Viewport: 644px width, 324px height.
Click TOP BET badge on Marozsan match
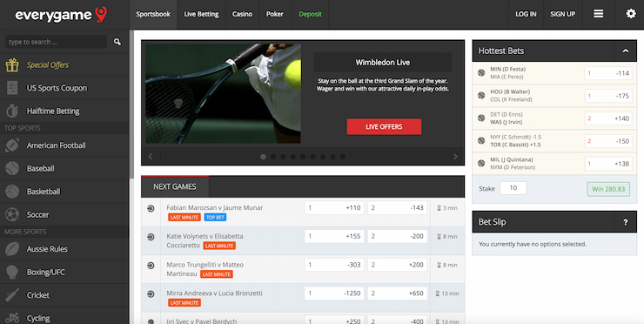216,218
